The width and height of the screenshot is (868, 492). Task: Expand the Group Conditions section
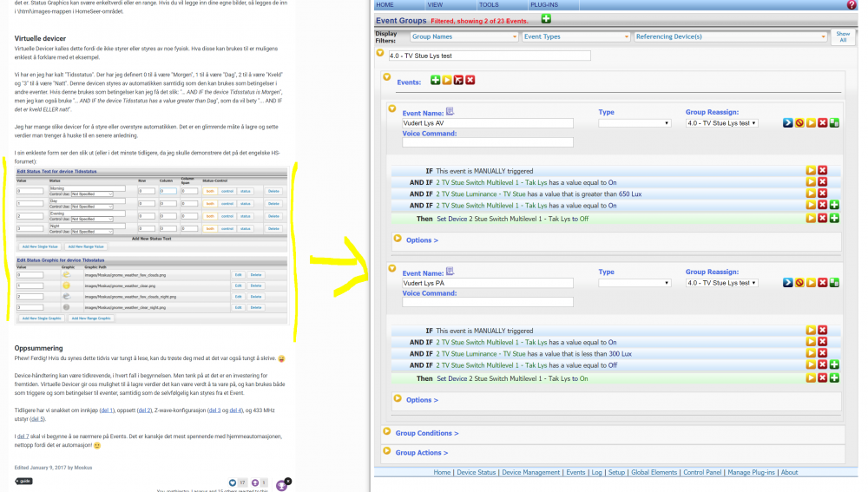[426, 433]
